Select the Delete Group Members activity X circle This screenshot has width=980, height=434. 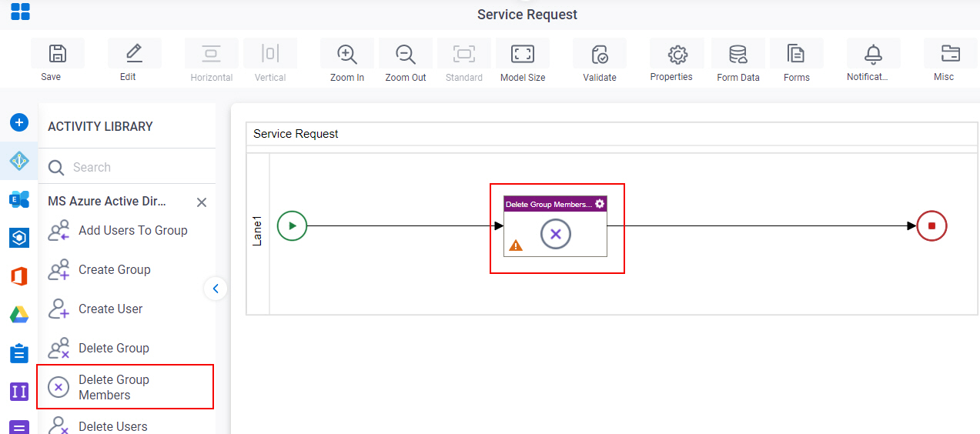pyautogui.click(x=556, y=233)
